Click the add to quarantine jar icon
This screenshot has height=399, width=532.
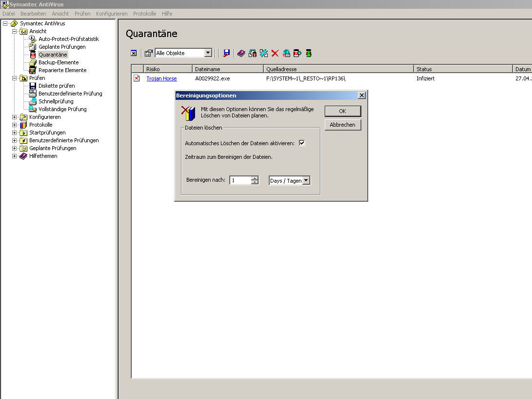[x=297, y=53]
